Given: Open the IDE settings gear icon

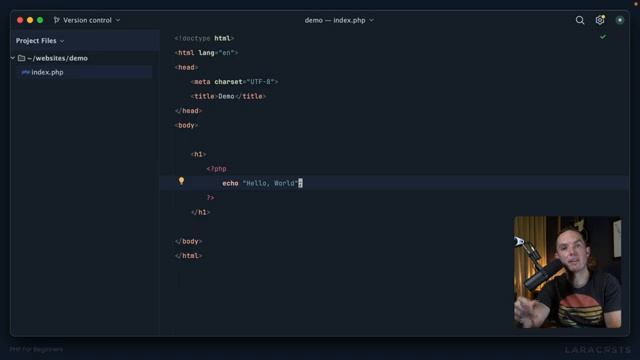Looking at the screenshot, I should (600, 20).
